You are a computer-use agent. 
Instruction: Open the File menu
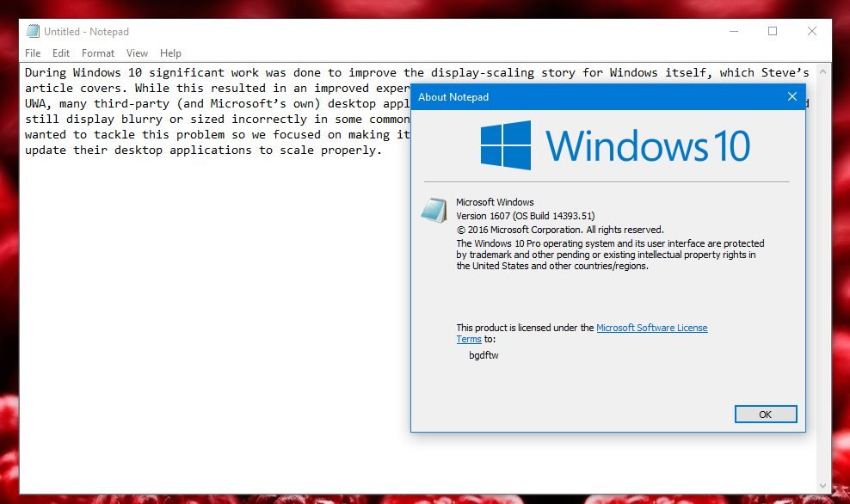click(x=32, y=52)
